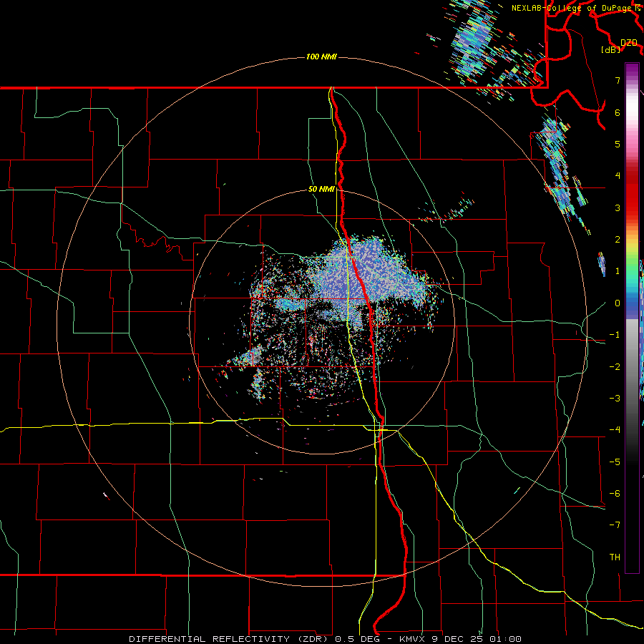Click the 4 value on the color scale
The width and height of the screenshot is (644, 644).
618,176
